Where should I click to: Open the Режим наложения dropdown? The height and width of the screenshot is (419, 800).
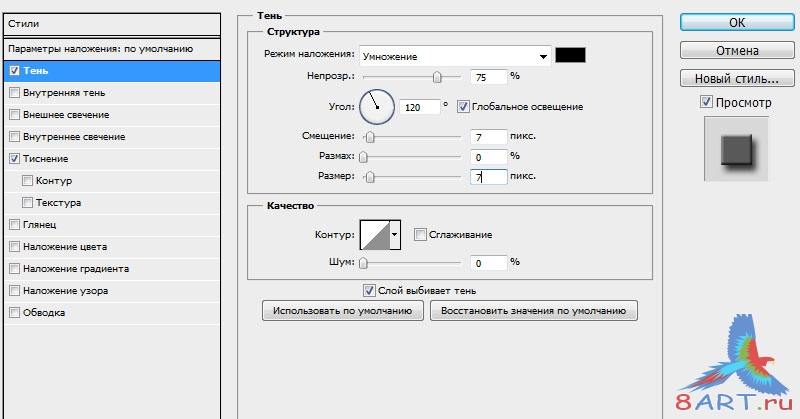coord(455,56)
